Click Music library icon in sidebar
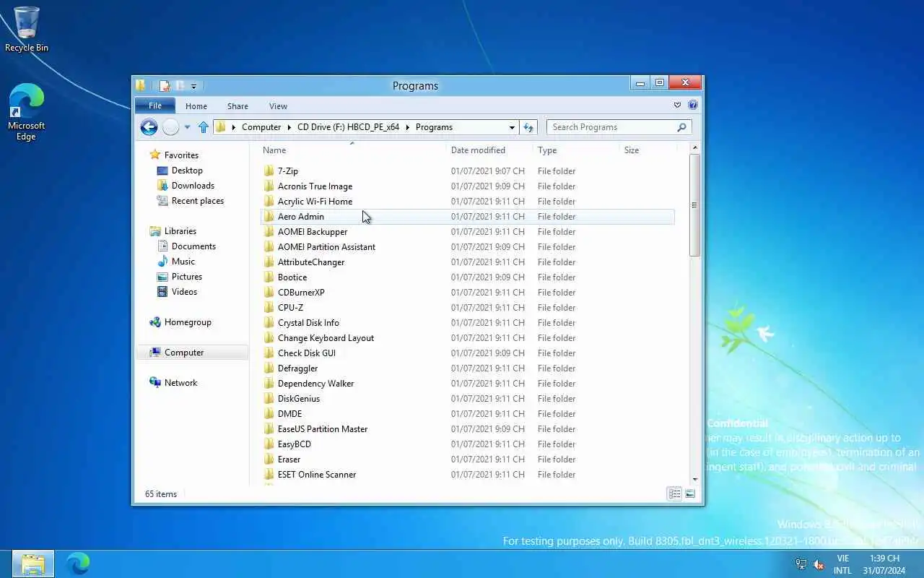The image size is (924, 578). pos(162,262)
